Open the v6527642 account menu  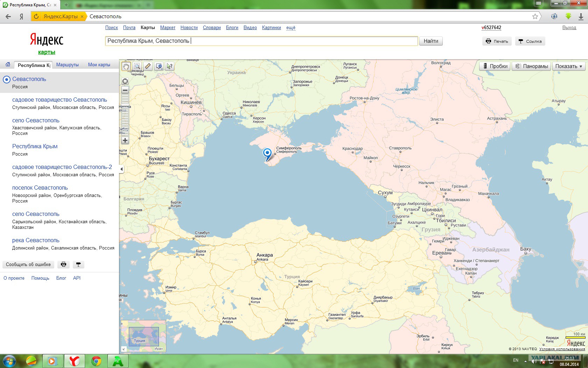tap(491, 28)
